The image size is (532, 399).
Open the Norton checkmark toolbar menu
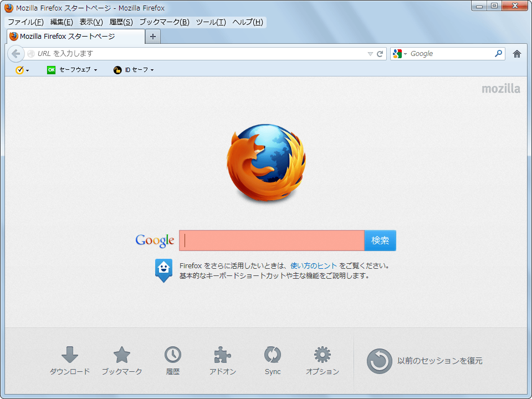tap(22, 70)
